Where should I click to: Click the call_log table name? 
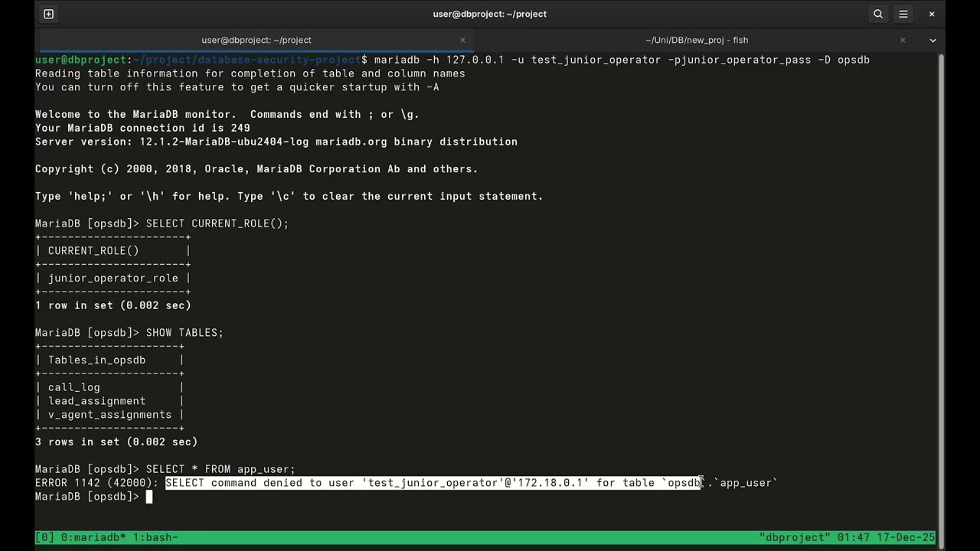coord(73,387)
